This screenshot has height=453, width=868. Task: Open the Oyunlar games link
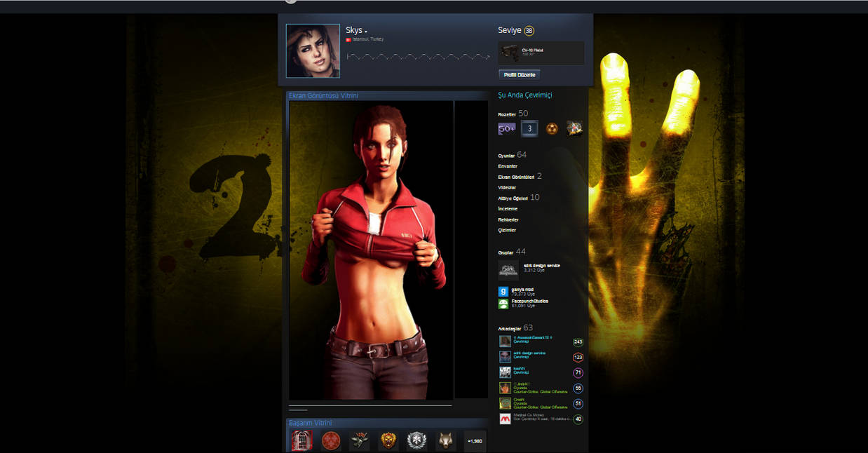pos(506,156)
